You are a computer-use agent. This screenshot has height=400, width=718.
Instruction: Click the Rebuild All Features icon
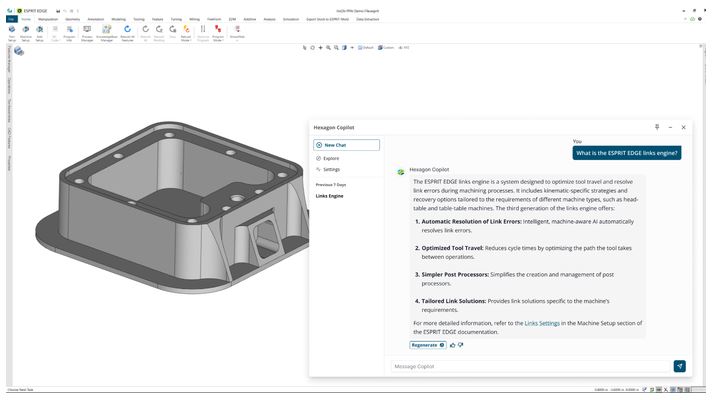click(x=128, y=31)
